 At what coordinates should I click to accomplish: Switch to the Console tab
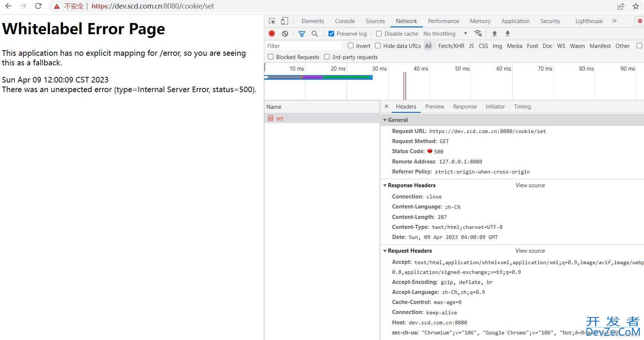click(x=345, y=21)
